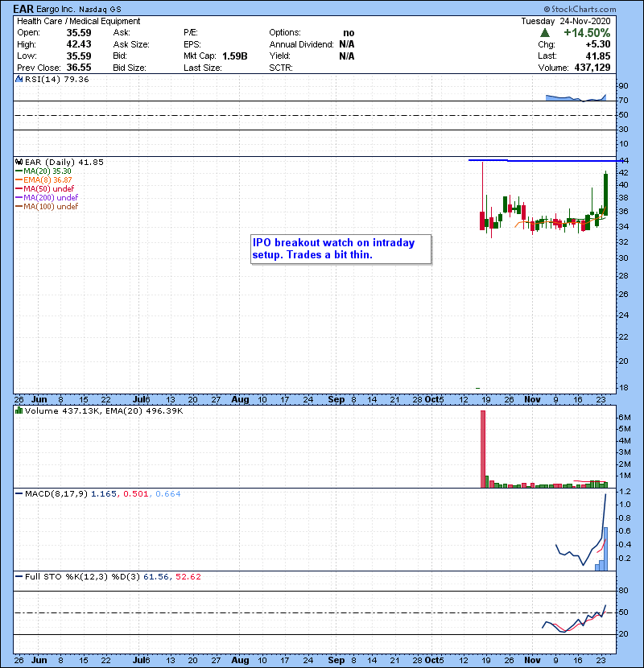This screenshot has height=668, width=644.
Task: Click the Nov label on price chart axis
Action: (x=532, y=400)
